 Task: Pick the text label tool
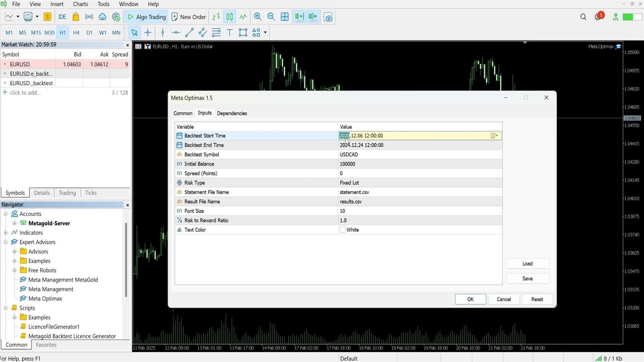tap(229, 33)
